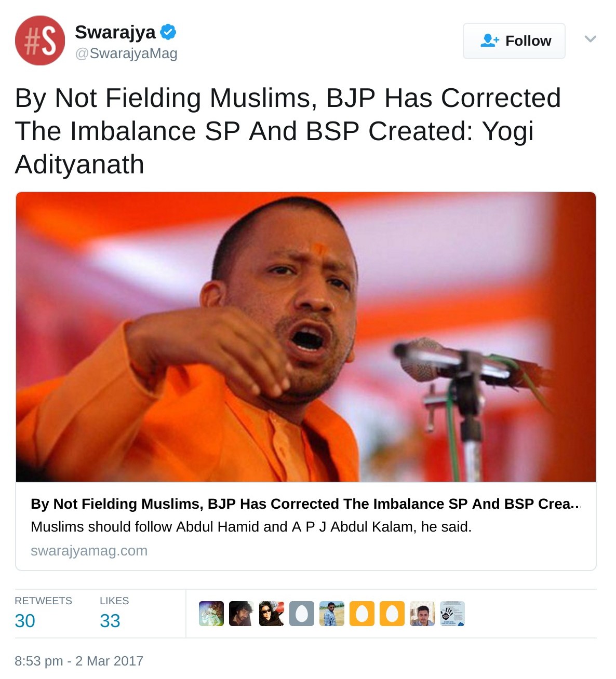View the 33 likes list
The height and width of the screenshot is (679, 616).
click(114, 613)
